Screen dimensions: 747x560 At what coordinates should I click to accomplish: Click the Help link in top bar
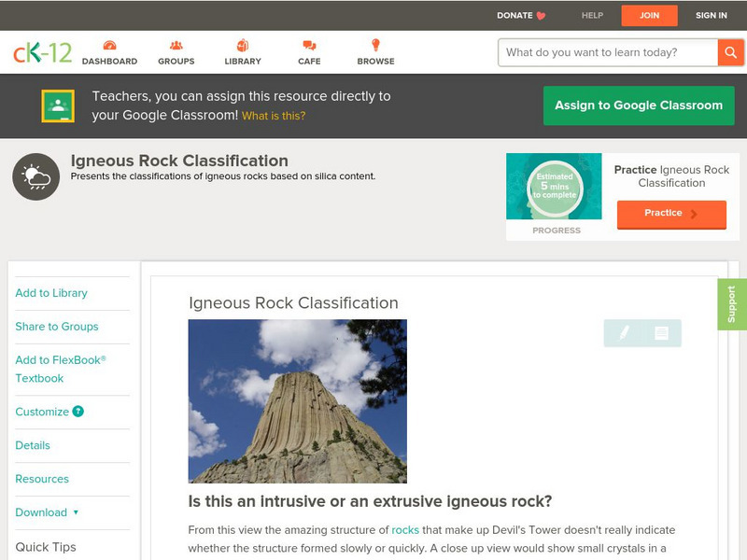click(592, 15)
